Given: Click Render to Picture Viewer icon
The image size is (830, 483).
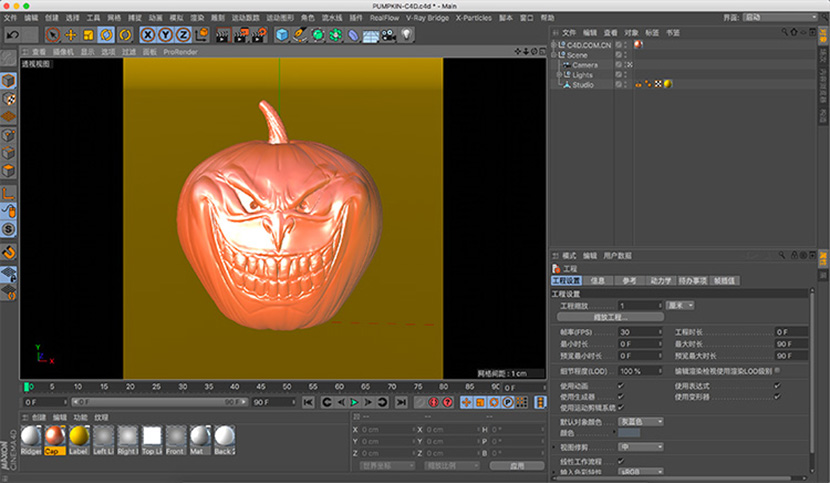Looking at the screenshot, I should pos(241,35).
